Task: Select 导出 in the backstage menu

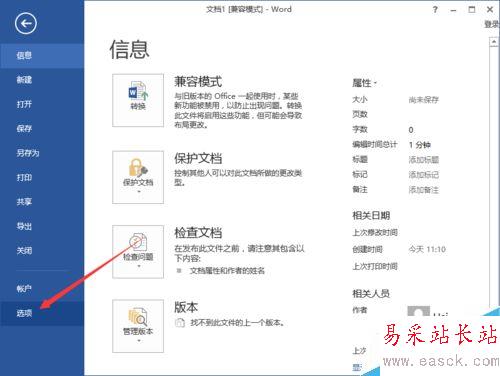Action: 42,226
